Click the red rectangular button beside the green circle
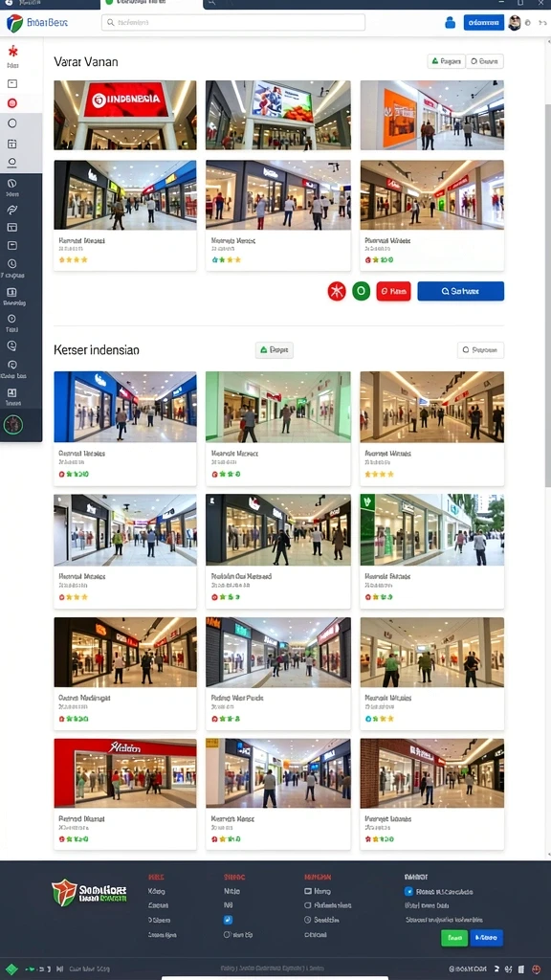The width and height of the screenshot is (551, 980). [393, 291]
